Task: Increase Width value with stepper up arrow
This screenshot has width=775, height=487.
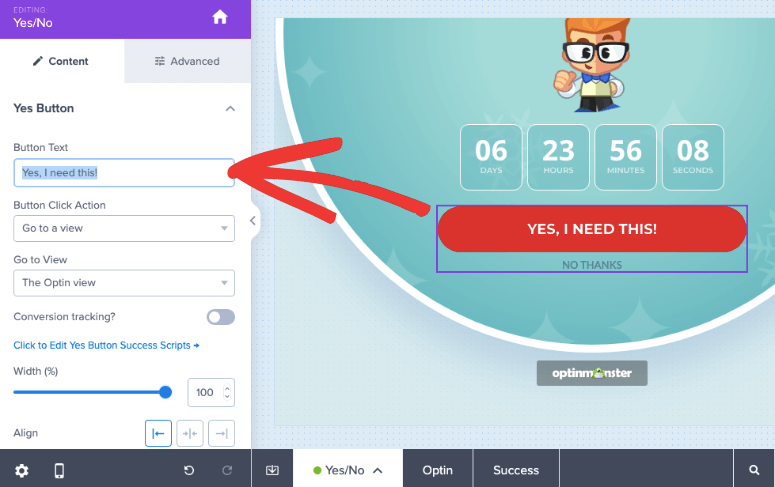Action: (x=227, y=388)
